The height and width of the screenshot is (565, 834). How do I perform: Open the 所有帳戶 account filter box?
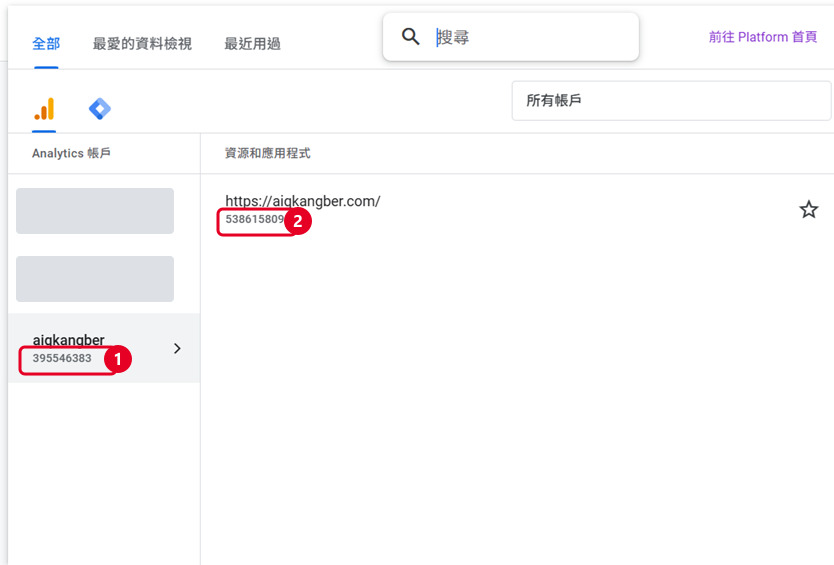(671, 101)
